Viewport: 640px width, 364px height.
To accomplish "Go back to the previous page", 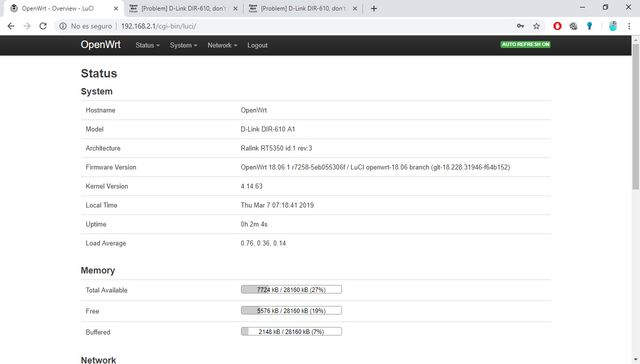I will [11, 26].
